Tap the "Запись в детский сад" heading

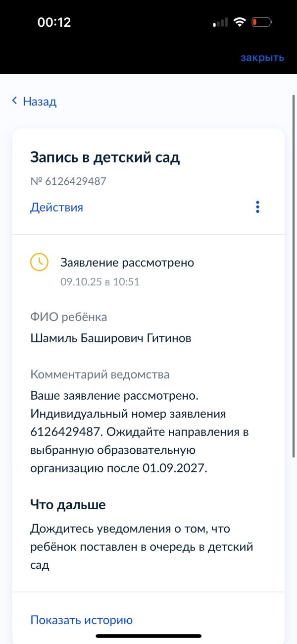pyautogui.click(x=105, y=157)
